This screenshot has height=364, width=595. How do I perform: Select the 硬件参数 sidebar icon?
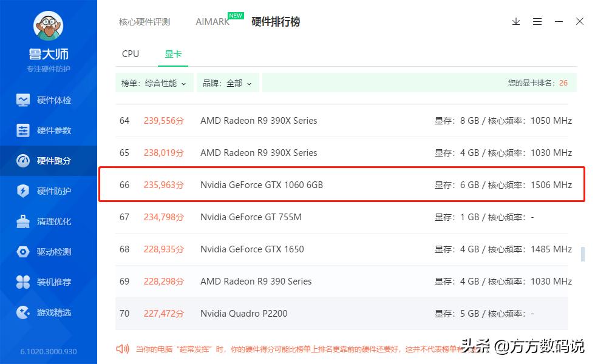[x=49, y=130]
